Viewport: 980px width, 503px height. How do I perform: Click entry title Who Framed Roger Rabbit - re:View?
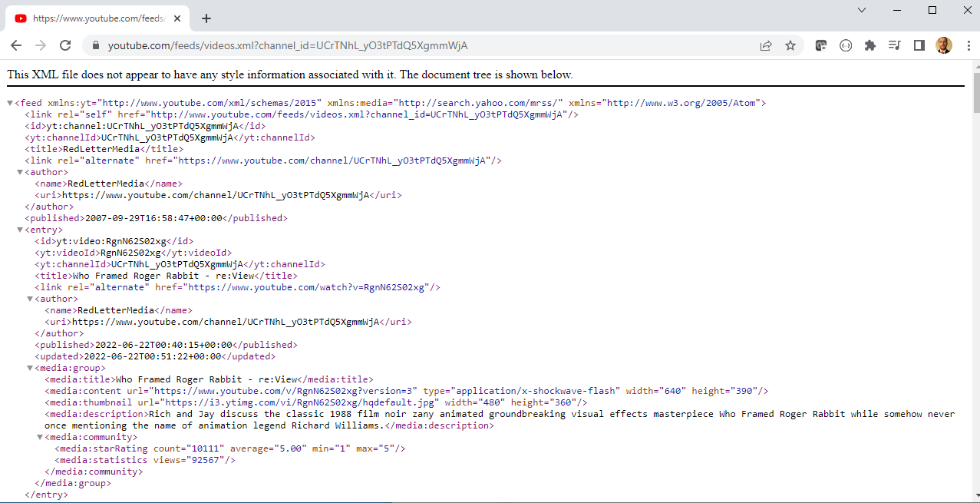[163, 276]
